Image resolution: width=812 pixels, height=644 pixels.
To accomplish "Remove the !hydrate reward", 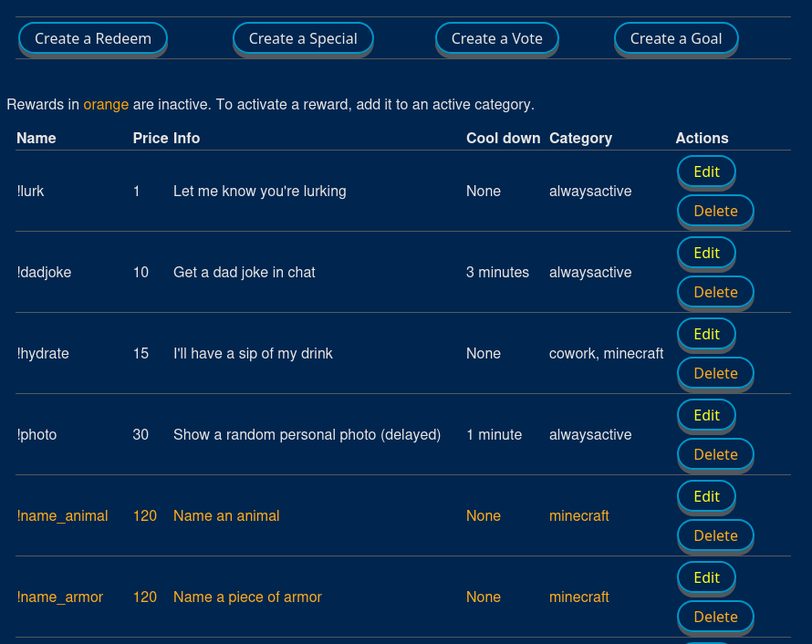I will point(715,373).
